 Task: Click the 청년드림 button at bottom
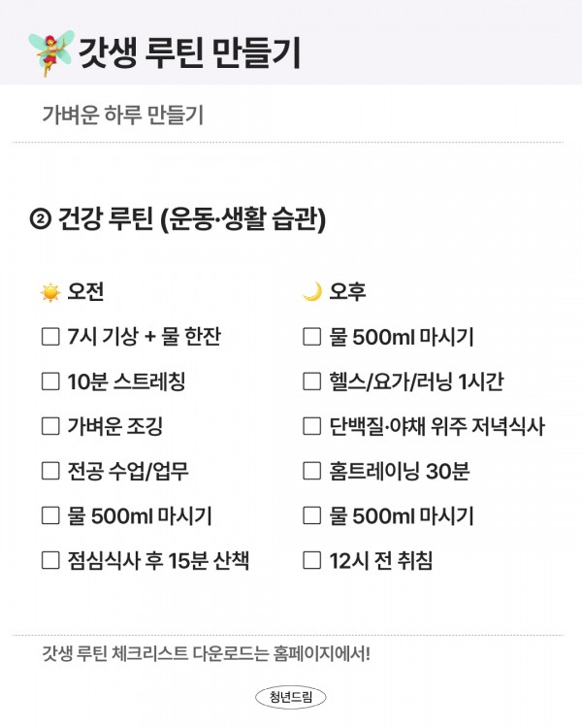click(x=291, y=697)
